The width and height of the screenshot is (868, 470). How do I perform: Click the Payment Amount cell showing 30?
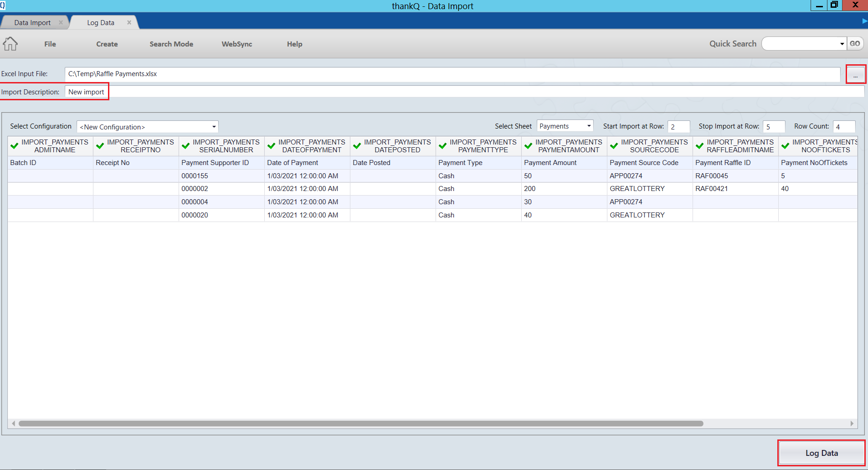(564, 202)
